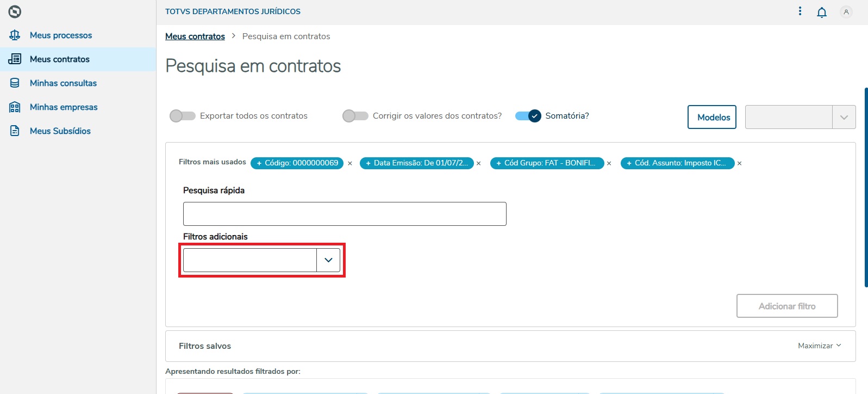Click the user profile avatar icon
Image resolution: width=868 pixels, height=394 pixels.
pyautogui.click(x=846, y=12)
